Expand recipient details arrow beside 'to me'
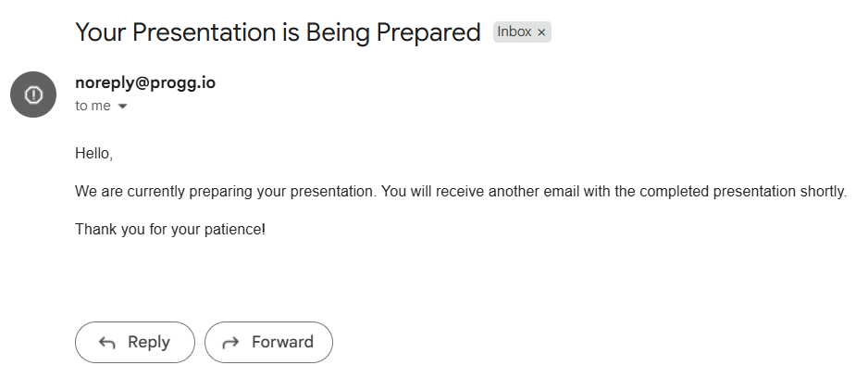Viewport: 868px width, 378px height. (123, 106)
